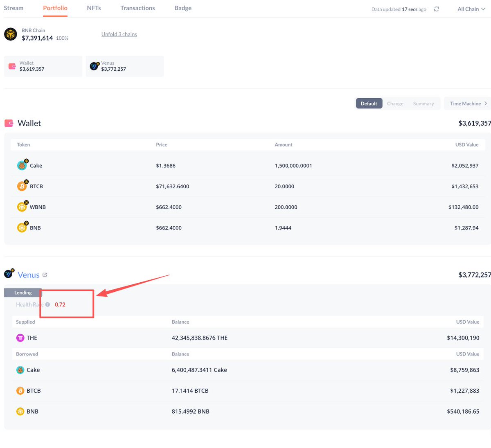Click the Time Machine button
491x448 pixels.
468,104
